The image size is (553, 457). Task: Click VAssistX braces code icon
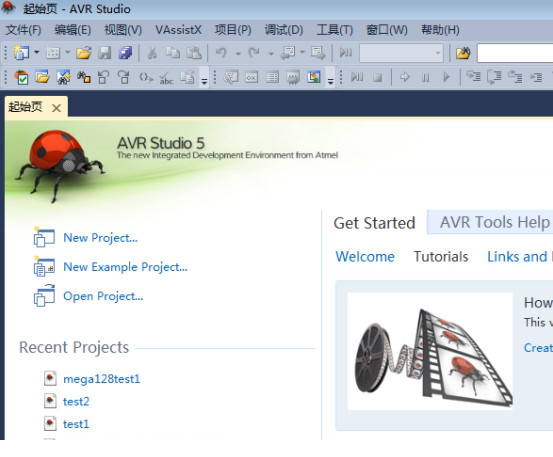coord(146,77)
